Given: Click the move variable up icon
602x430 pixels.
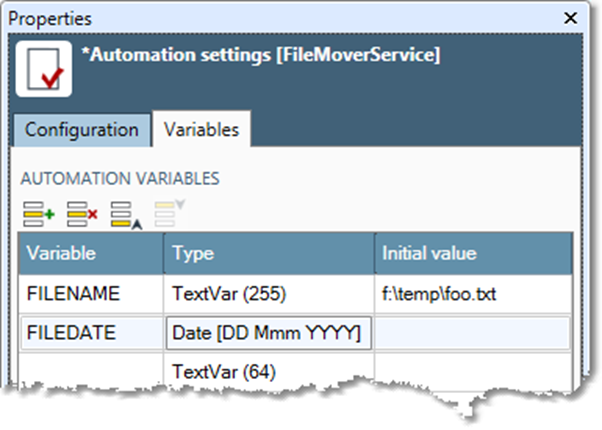Looking at the screenshot, I should (125, 213).
